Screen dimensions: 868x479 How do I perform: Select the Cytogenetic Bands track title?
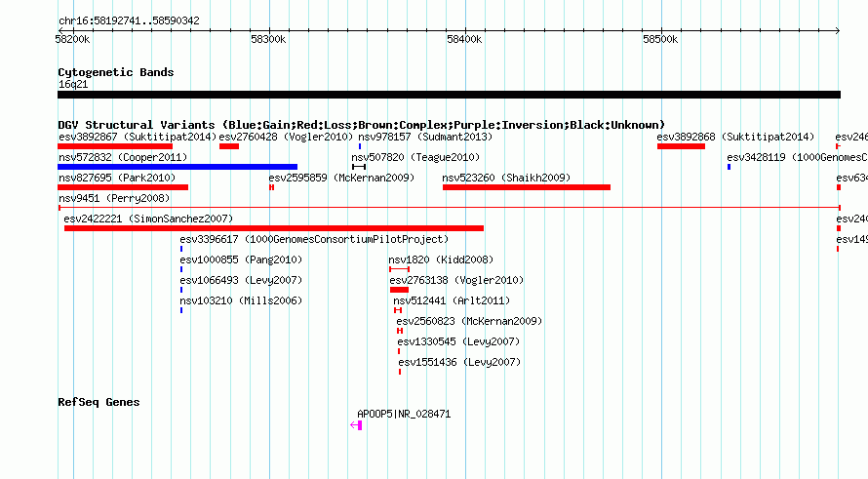(116, 72)
